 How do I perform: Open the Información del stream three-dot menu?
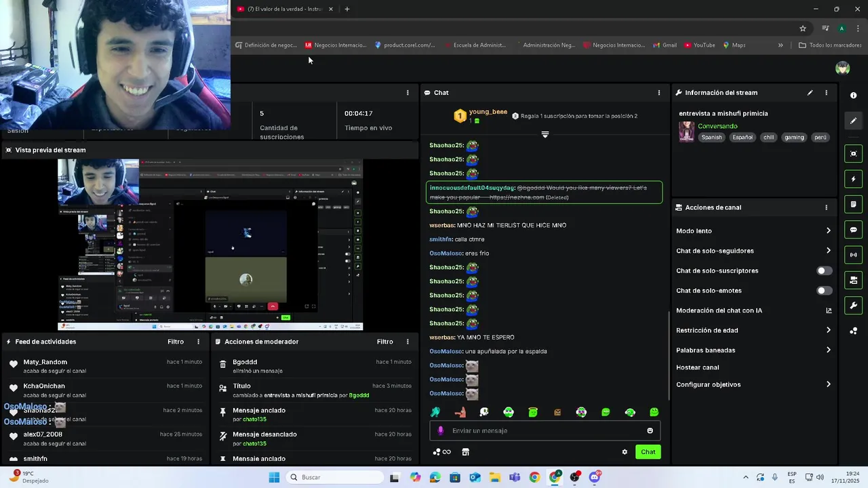coord(826,93)
